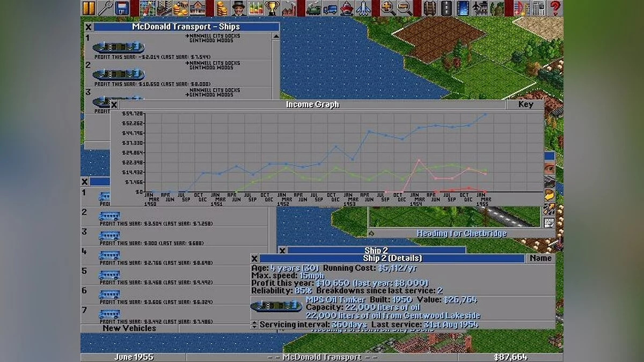Click the June 1955 date in status bar
This screenshot has width=644, height=362.
134,357
